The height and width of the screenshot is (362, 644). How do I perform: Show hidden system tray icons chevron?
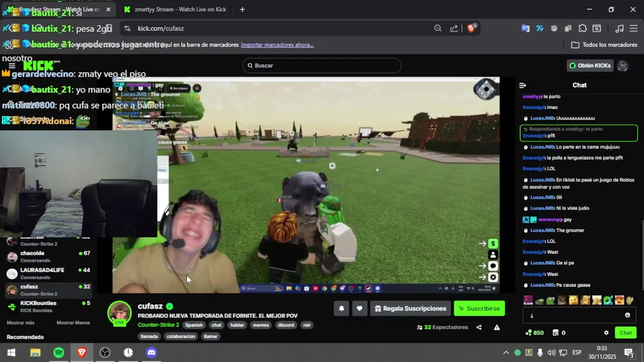click(x=506, y=352)
